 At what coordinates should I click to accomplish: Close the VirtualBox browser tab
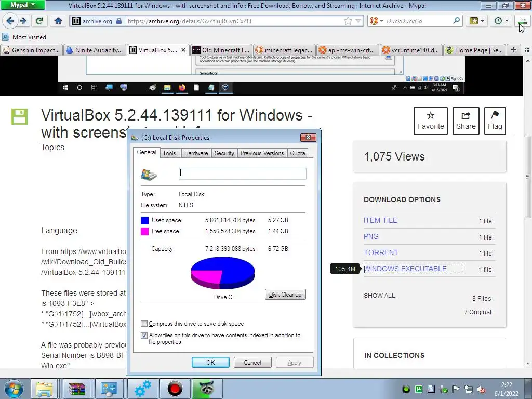pyautogui.click(x=183, y=50)
